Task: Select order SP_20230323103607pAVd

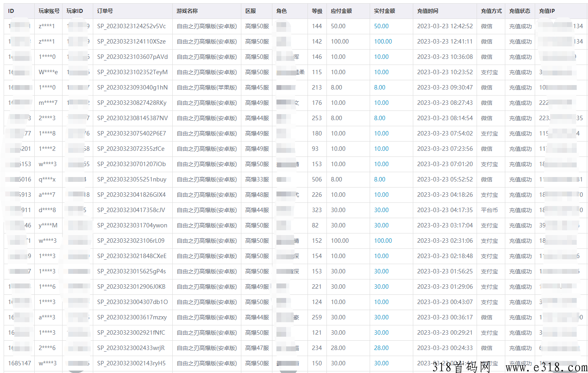Action: pos(132,57)
